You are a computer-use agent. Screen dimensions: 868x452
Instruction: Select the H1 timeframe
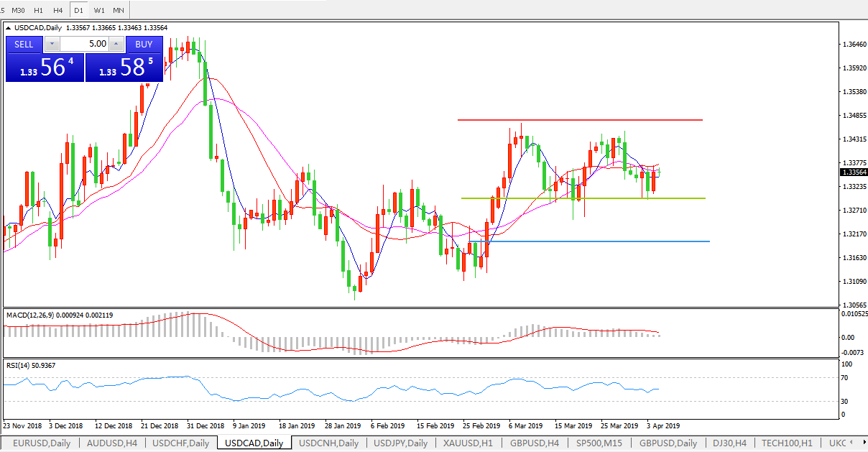click(x=39, y=10)
